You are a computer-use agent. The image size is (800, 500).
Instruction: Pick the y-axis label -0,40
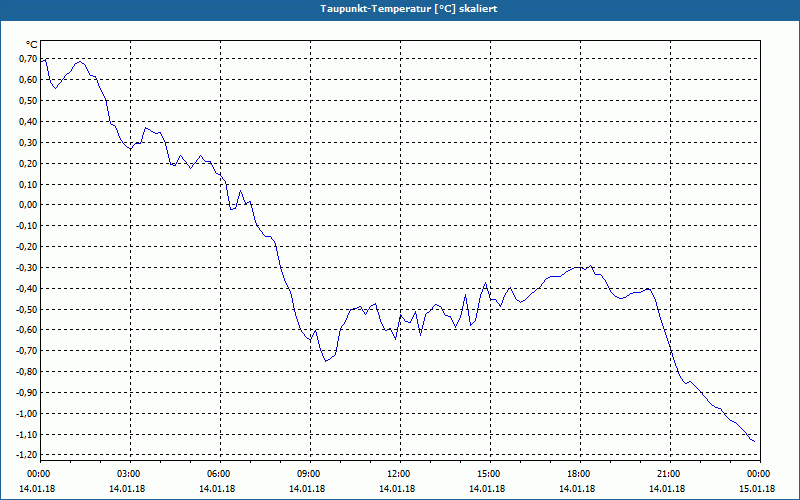click(27, 288)
